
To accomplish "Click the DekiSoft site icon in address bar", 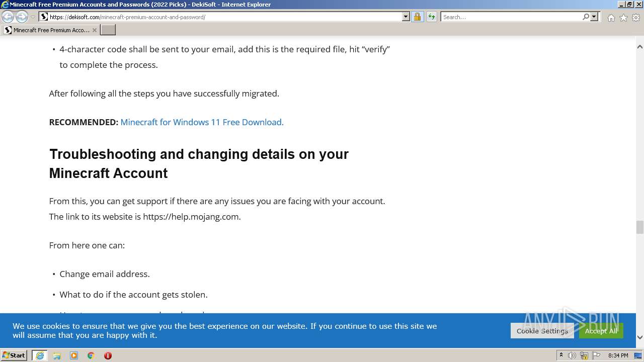I will coord(44,17).
